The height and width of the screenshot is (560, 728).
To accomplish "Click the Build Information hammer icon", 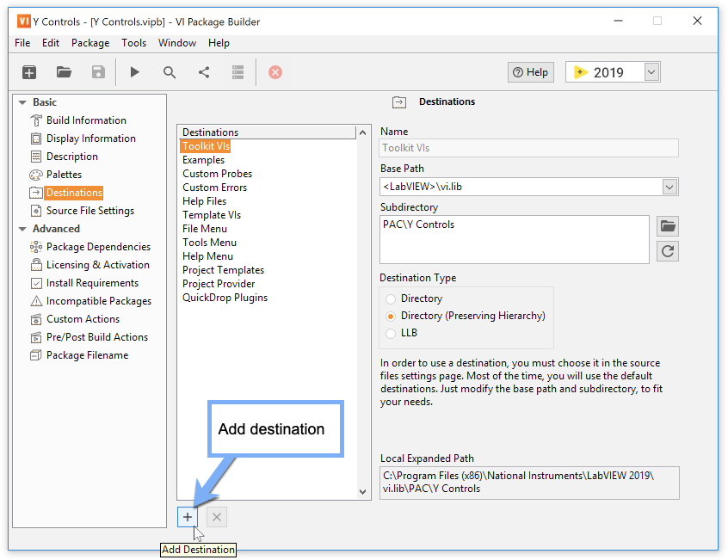I will pos(36,120).
